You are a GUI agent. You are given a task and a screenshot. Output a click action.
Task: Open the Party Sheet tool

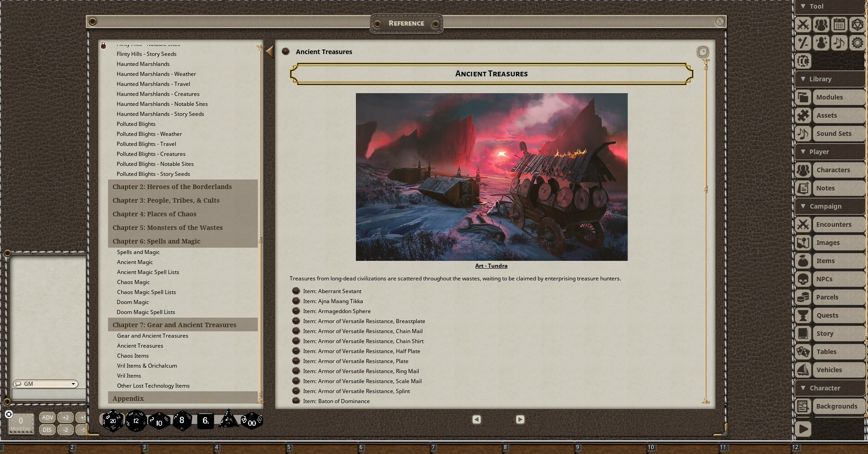click(821, 25)
